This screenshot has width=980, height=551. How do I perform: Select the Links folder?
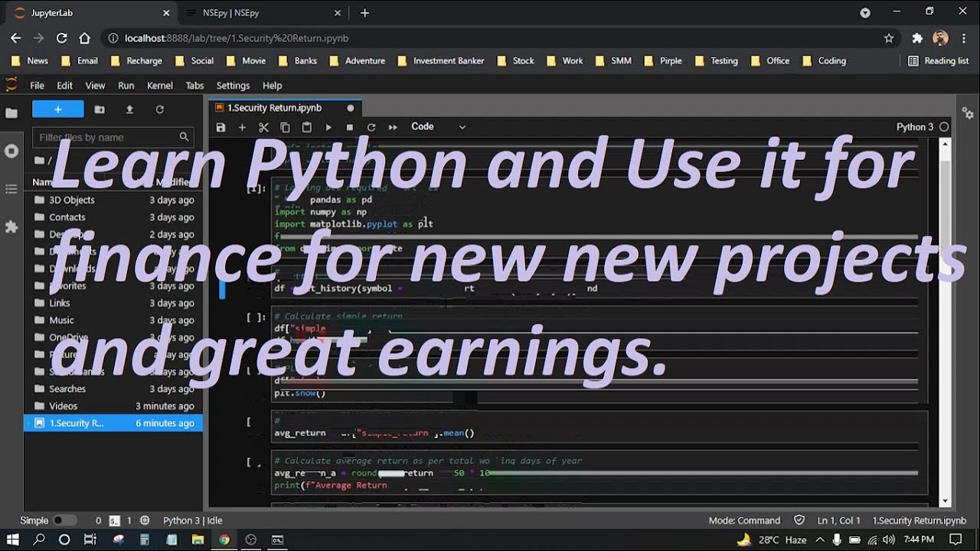click(113, 303)
